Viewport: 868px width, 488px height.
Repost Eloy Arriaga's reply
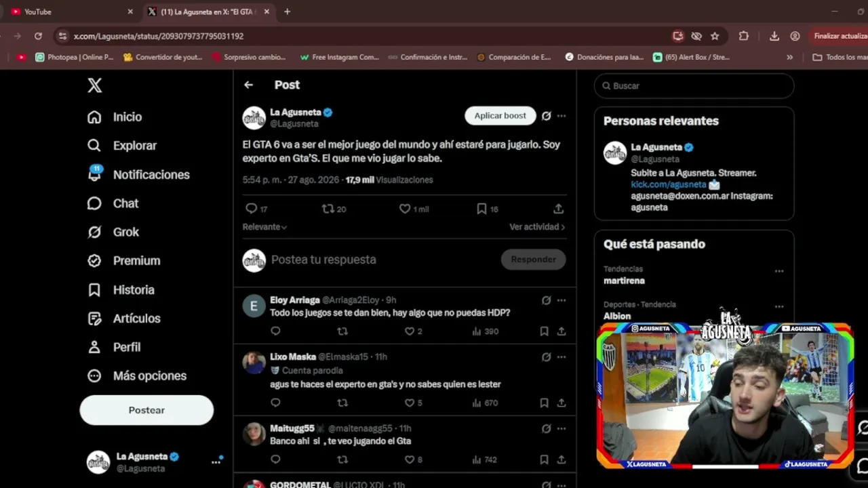coord(342,331)
